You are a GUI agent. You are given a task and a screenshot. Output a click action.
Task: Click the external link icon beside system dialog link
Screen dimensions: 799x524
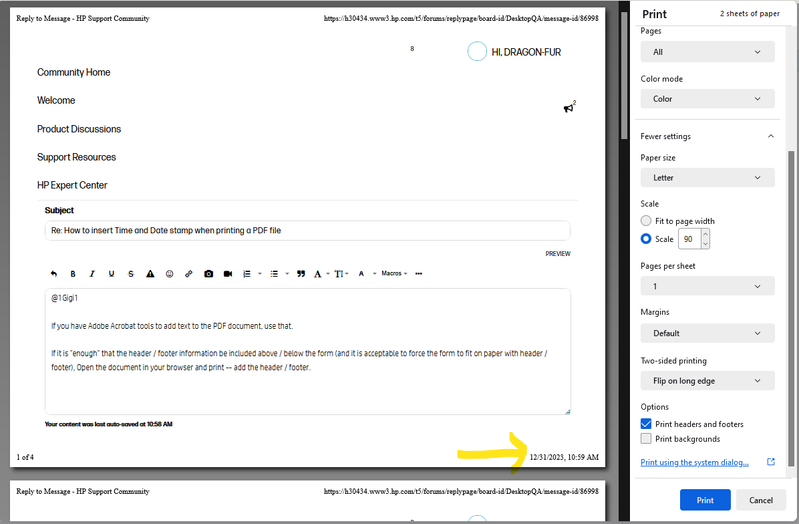tap(770, 462)
